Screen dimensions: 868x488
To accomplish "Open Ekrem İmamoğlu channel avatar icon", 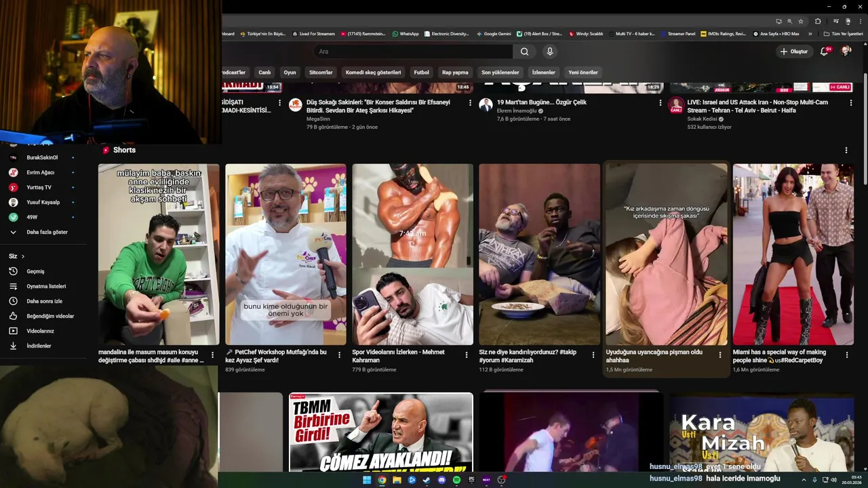I will coord(486,105).
